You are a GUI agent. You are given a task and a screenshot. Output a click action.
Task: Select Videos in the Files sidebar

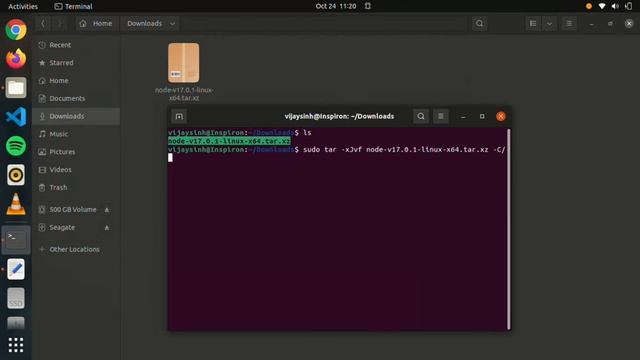pos(76,169)
